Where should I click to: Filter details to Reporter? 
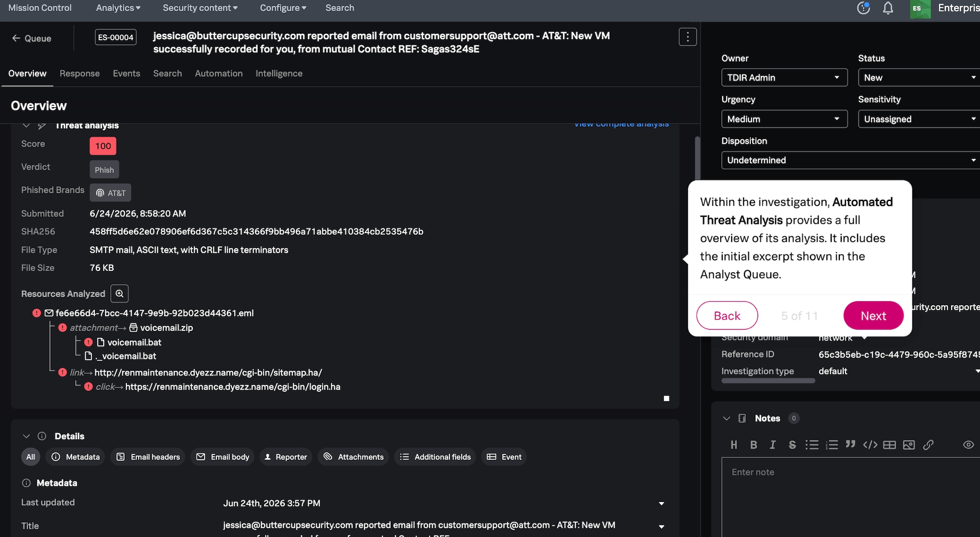point(286,457)
